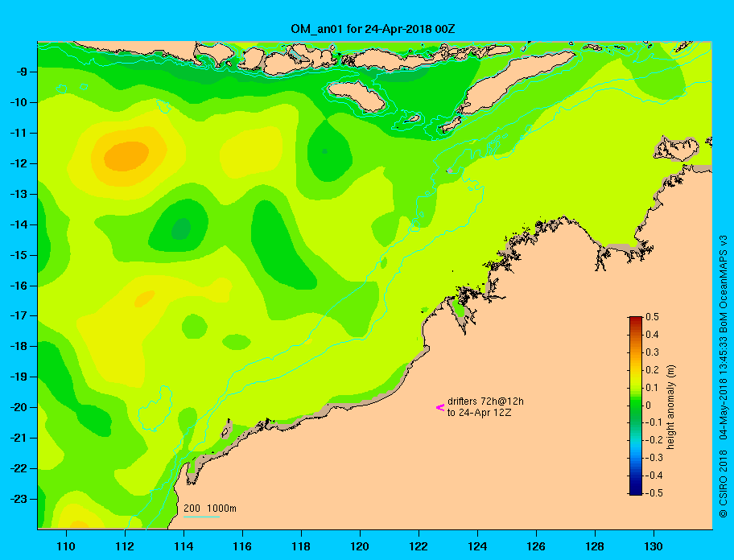Click latitude axis label '-21'
The height and width of the screenshot is (560, 734).
click(x=18, y=439)
